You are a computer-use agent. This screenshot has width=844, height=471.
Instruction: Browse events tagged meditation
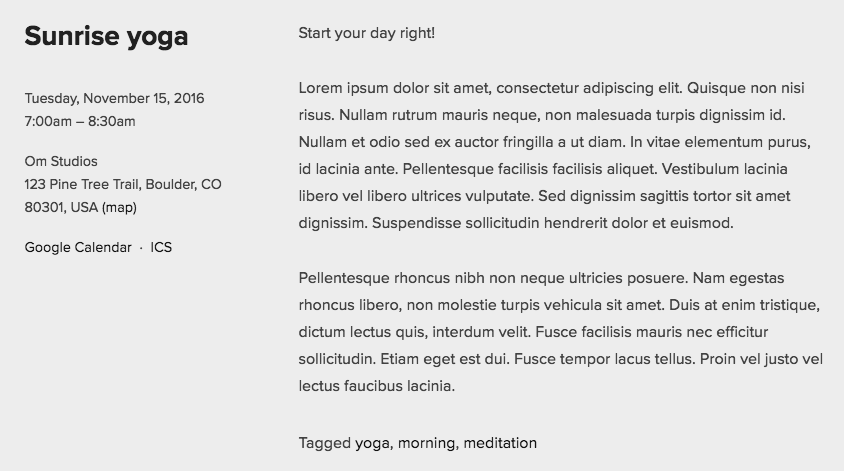click(x=500, y=443)
